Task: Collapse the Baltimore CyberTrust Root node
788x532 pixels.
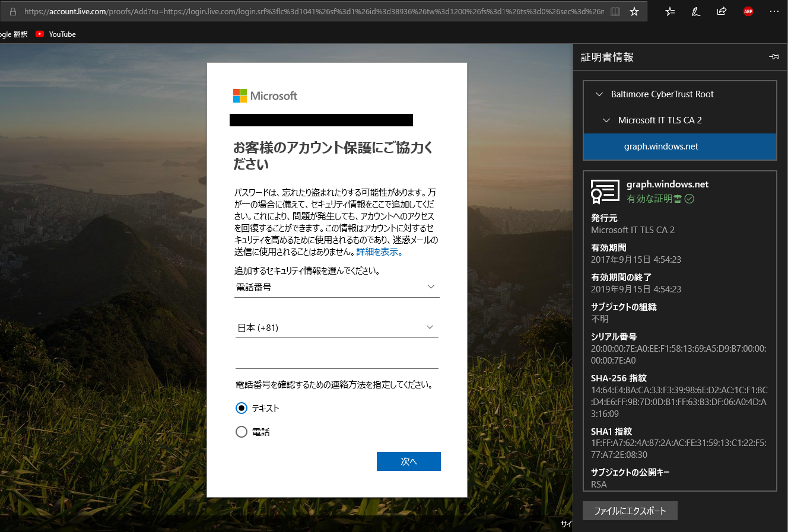Action: click(599, 94)
